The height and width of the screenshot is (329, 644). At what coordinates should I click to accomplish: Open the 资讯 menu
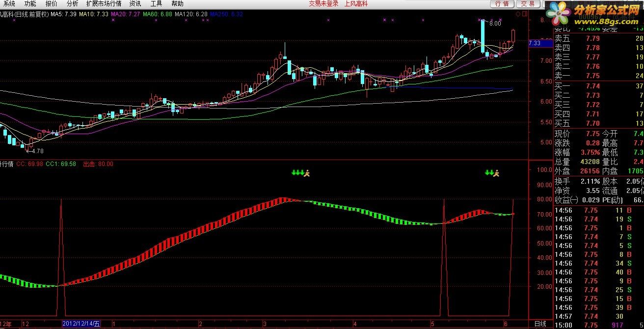tap(135, 3)
